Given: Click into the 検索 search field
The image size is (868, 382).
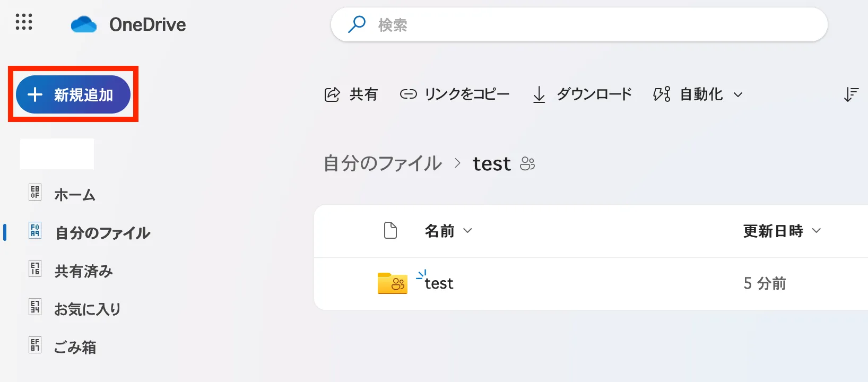Looking at the screenshot, I should (584, 25).
